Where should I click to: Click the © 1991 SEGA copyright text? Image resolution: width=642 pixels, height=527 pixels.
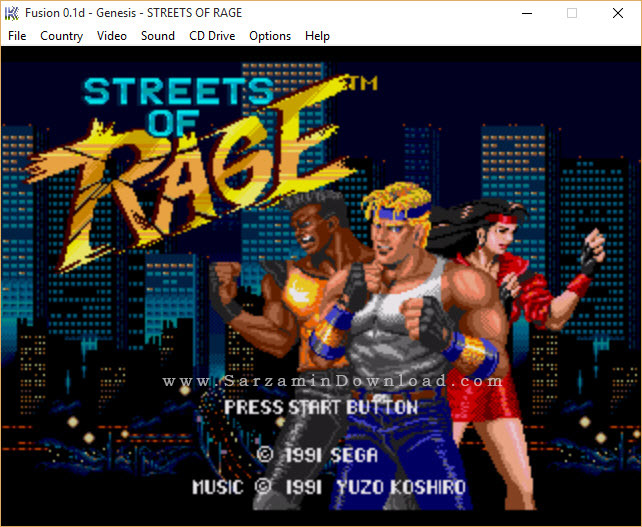click(x=317, y=455)
